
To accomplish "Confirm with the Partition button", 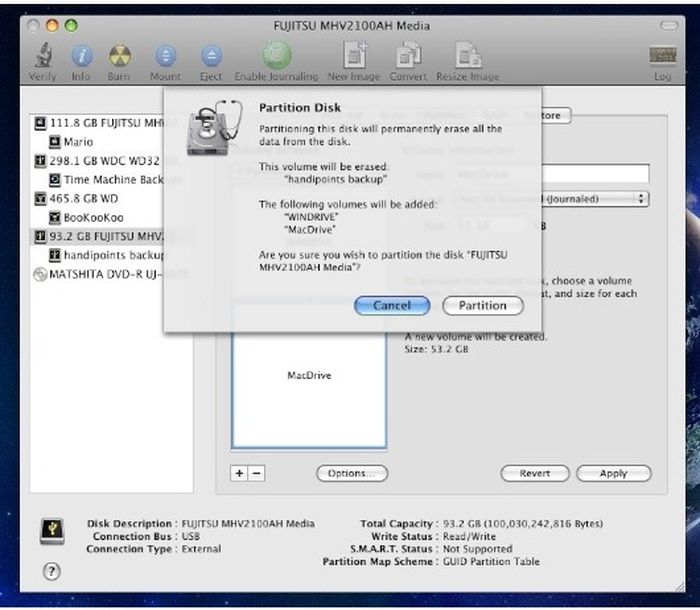I will (483, 306).
